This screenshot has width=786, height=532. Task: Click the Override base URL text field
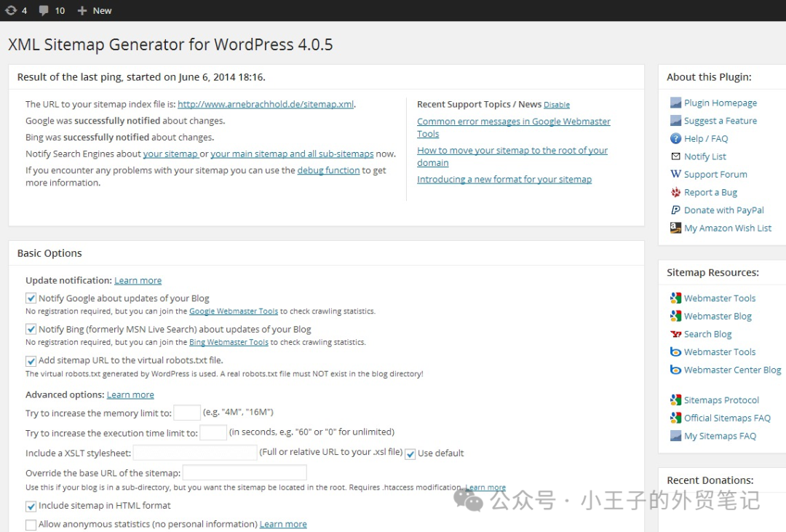coord(245,473)
